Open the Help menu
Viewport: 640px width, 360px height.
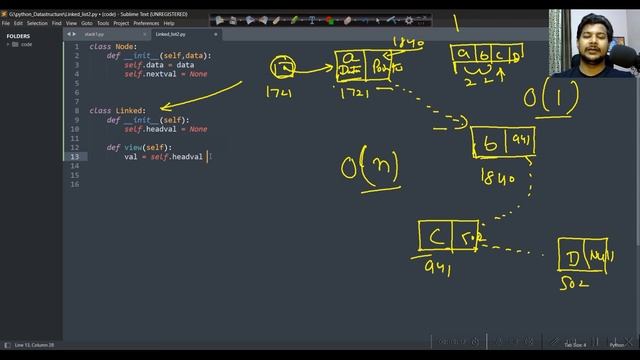coord(169,23)
